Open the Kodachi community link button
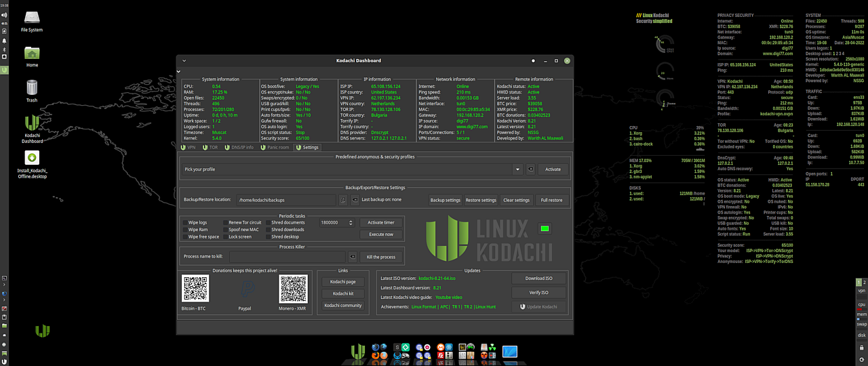 [342, 306]
